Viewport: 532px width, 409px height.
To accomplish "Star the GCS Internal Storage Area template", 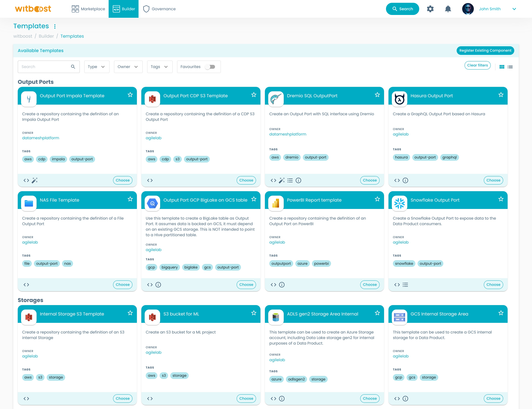I will tap(501, 313).
